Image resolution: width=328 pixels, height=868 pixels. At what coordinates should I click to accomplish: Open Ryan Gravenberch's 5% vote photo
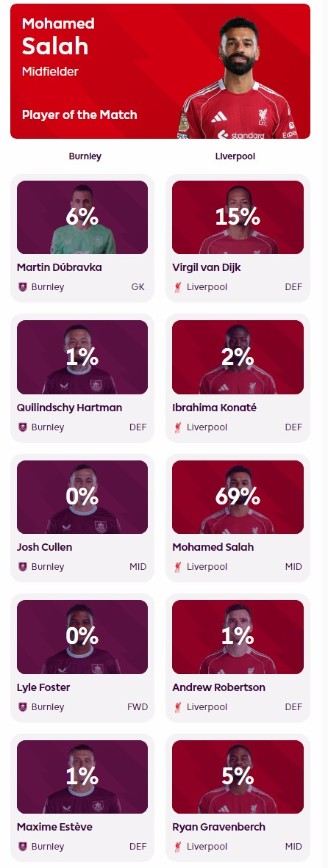click(x=238, y=777)
